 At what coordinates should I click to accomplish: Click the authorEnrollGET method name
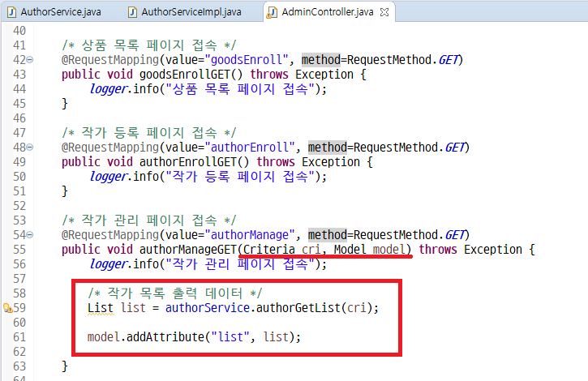[x=188, y=162]
